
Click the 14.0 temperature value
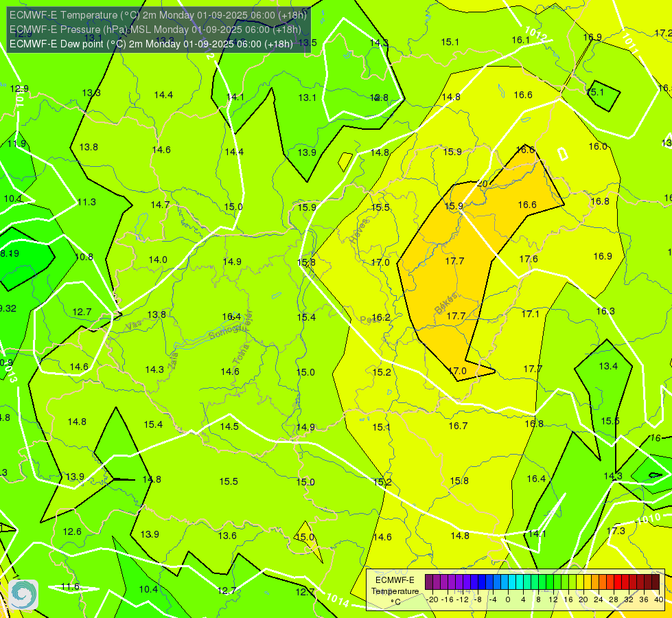pos(158,260)
